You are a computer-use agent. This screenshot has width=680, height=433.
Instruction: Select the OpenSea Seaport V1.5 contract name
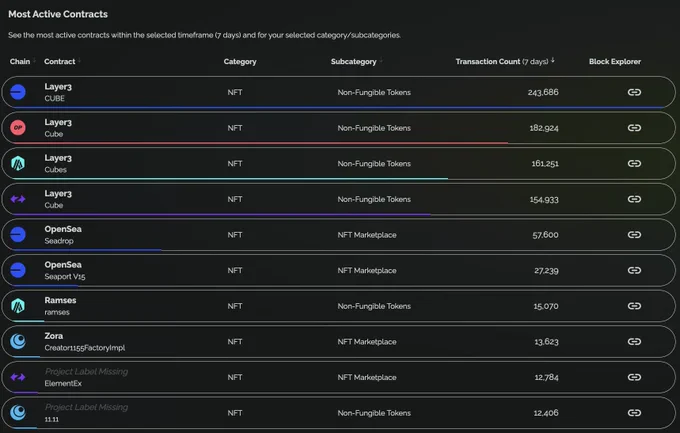[65, 270]
